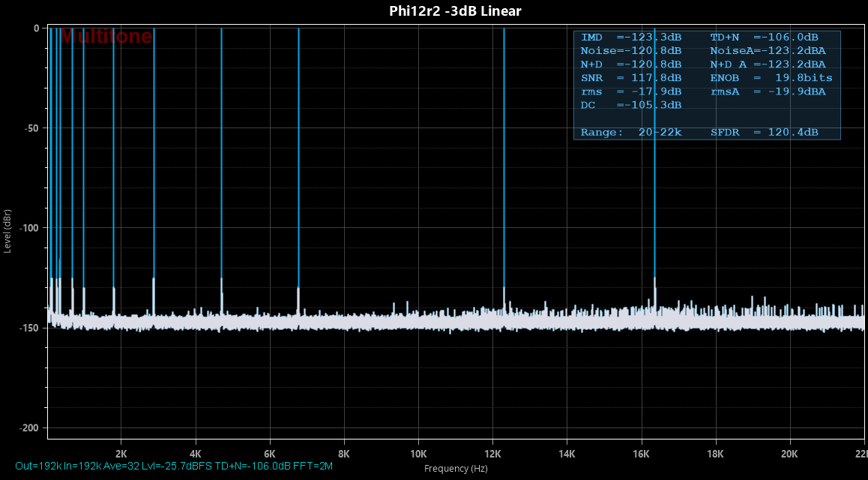
Task: Select the 4K frequency tick label
Action: (x=196, y=454)
